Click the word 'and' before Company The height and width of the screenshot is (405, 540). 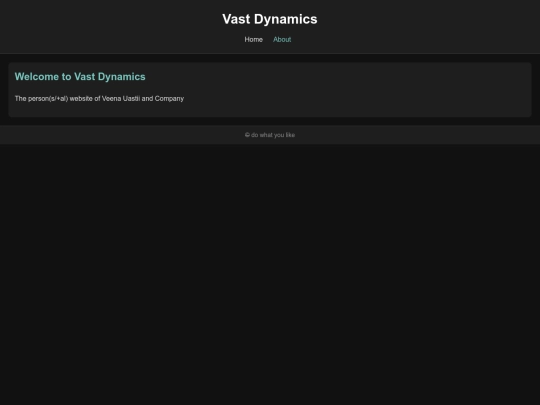pos(147,98)
